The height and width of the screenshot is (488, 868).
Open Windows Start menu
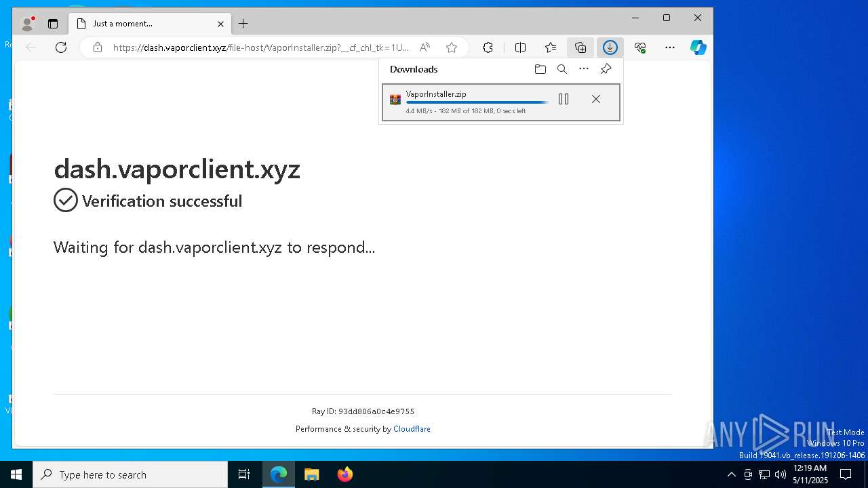pos(16,474)
